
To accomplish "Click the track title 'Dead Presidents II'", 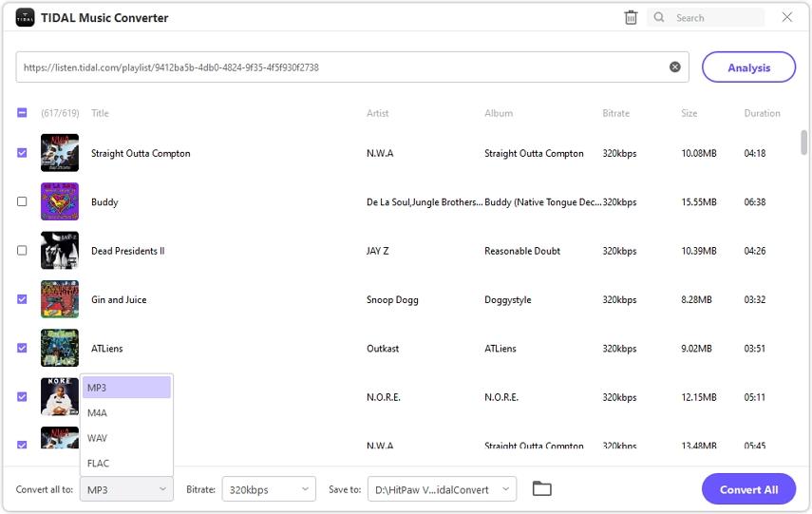I will point(128,251).
